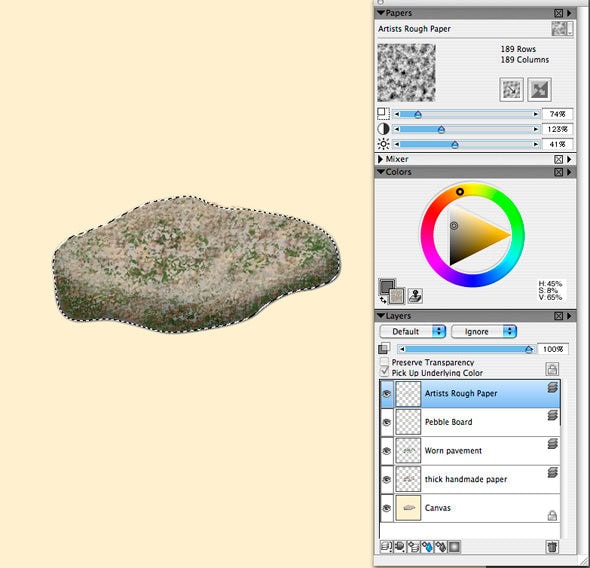The image size is (590, 568).
Task: Click the paper grain toggle button
Action: pos(511,90)
